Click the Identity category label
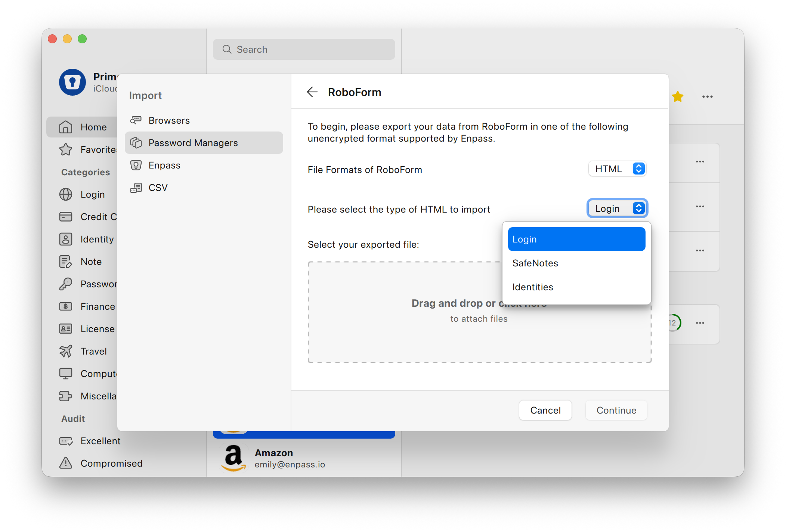 click(97, 239)
